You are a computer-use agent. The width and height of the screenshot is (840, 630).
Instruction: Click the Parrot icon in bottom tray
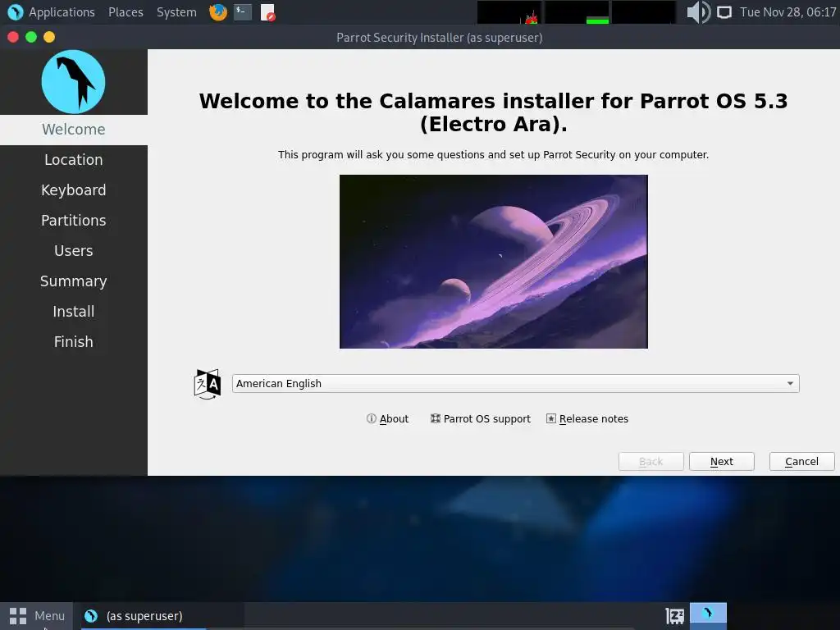point(708,614)
